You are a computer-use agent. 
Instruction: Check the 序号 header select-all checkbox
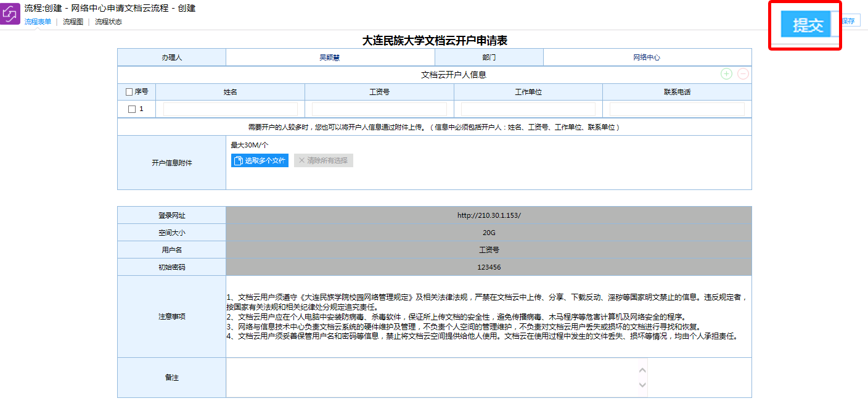(x=129, y=92)
